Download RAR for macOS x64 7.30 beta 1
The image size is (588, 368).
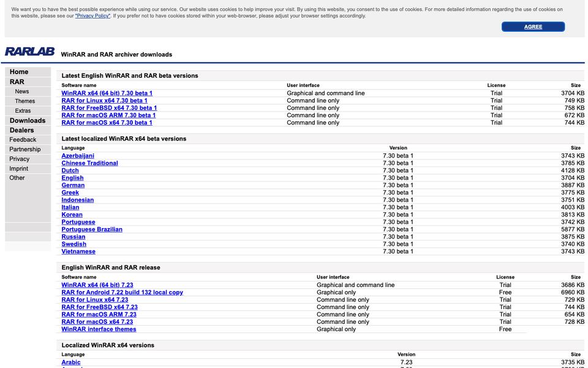107,123
